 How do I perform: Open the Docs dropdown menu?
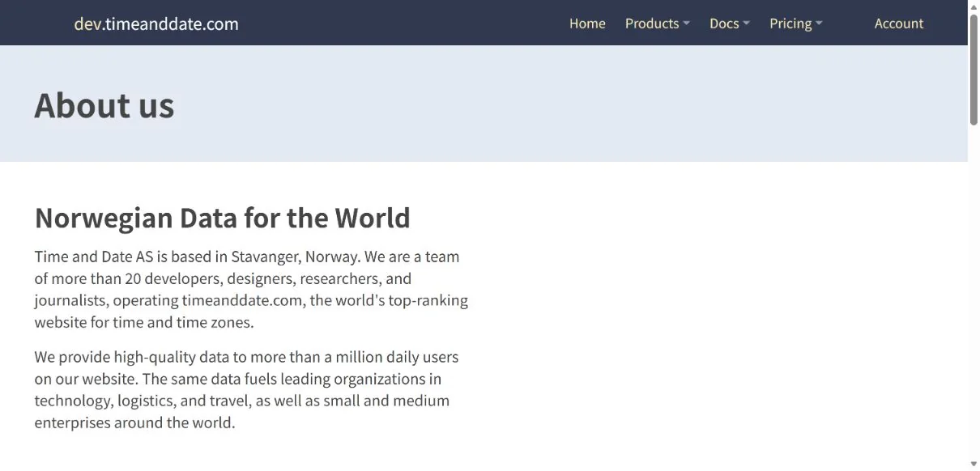point(729,23)
